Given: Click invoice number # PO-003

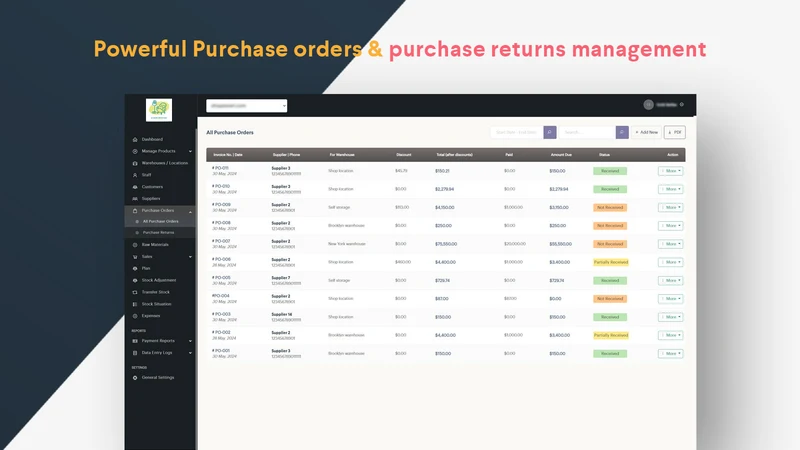Looking at the screenshot, I should pos(221,314).
